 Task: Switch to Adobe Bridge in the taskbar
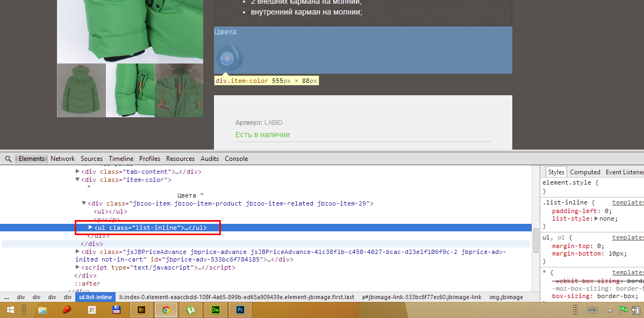point(141,310)
